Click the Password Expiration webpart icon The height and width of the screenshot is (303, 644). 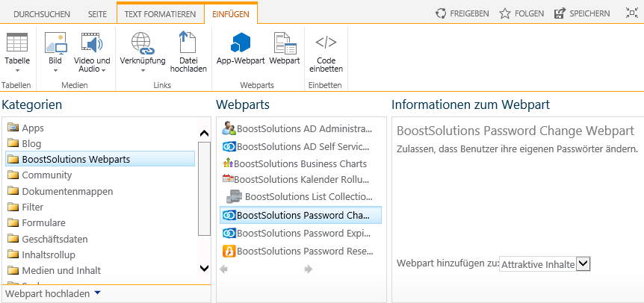(229, 234)
